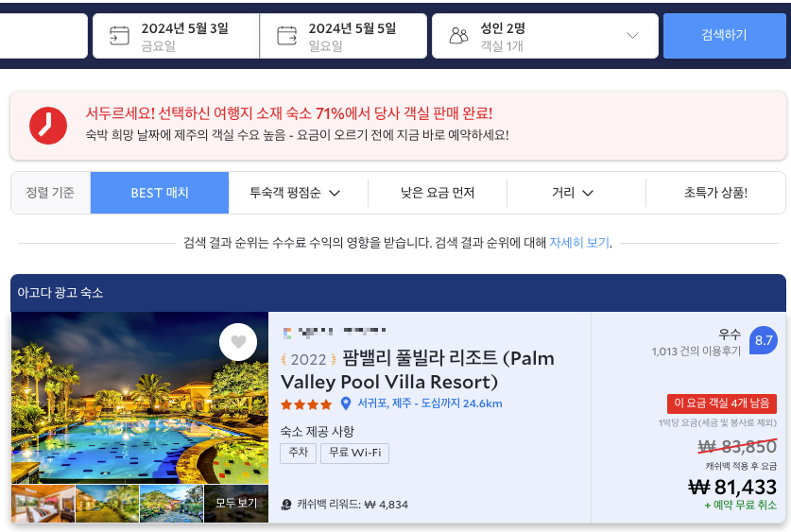Click the 정렬 기준 label
This screenshot has height=532, width=791.
click(x=50, y=193)
